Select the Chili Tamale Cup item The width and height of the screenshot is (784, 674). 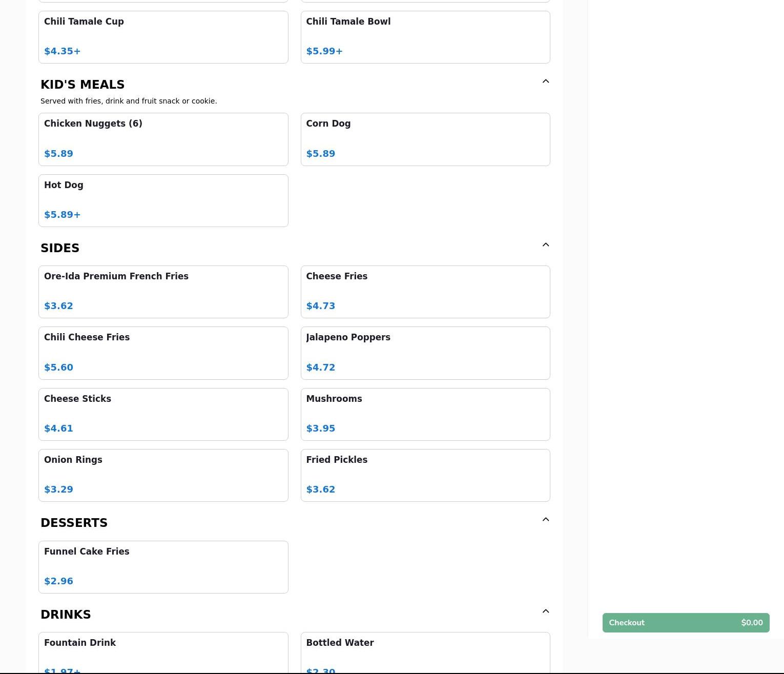[163, 37]
